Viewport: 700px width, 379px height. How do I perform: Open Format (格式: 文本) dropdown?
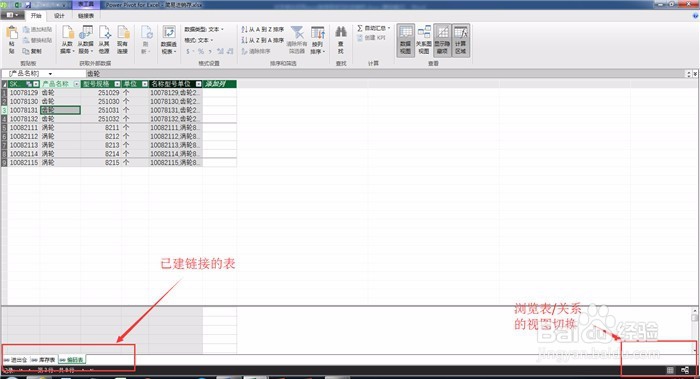(199, 40)
